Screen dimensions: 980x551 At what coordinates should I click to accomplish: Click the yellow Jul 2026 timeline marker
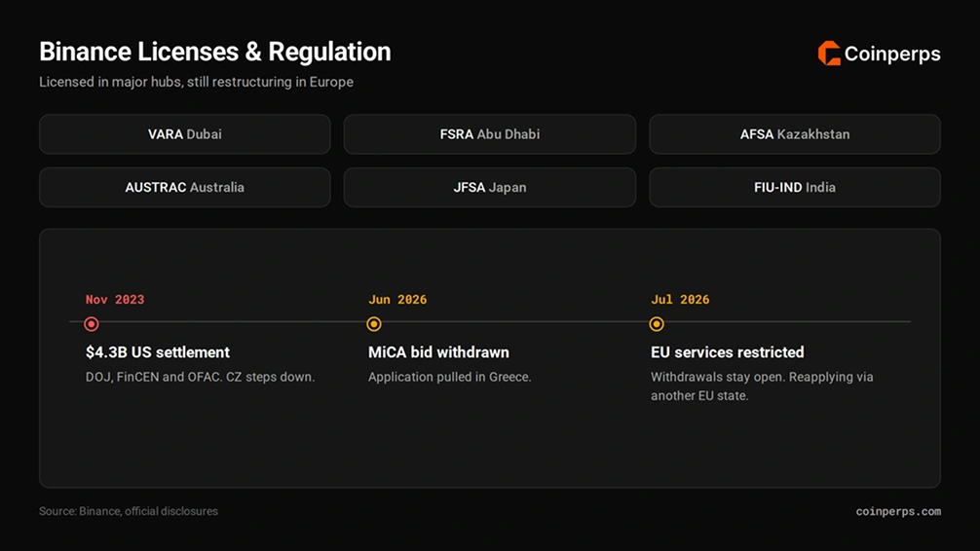657,324
